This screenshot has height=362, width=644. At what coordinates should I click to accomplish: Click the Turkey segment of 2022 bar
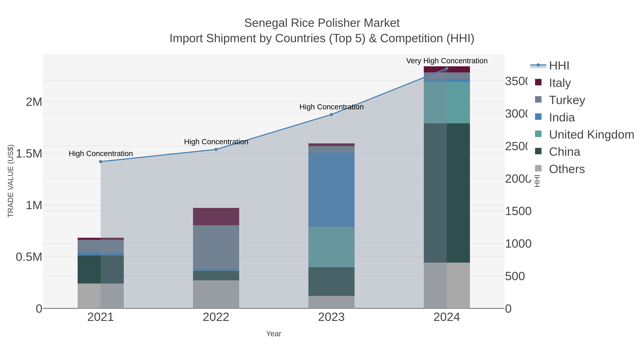(x=216, y=247)
